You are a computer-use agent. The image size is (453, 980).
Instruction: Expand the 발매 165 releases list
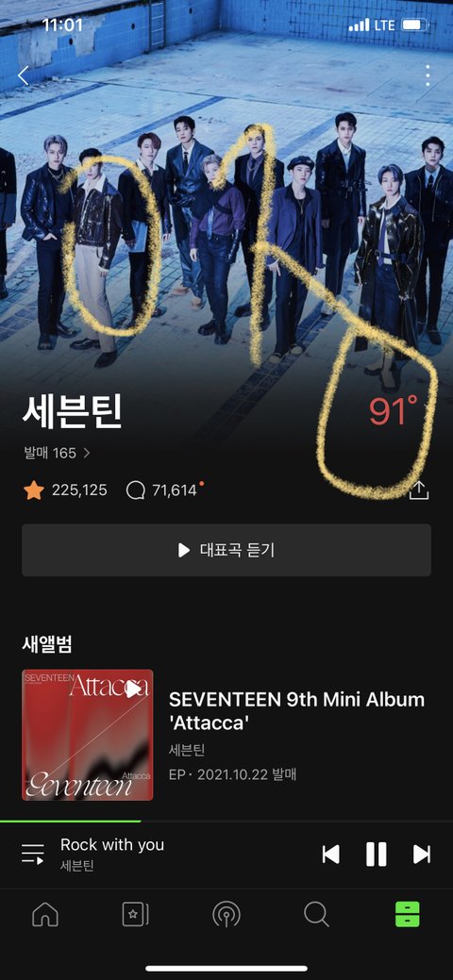tap(58, 453)
